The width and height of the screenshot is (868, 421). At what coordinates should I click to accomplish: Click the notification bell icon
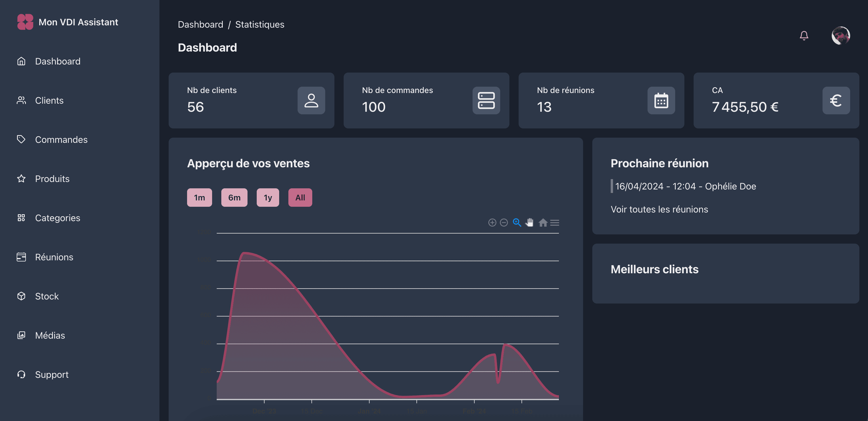804,35
